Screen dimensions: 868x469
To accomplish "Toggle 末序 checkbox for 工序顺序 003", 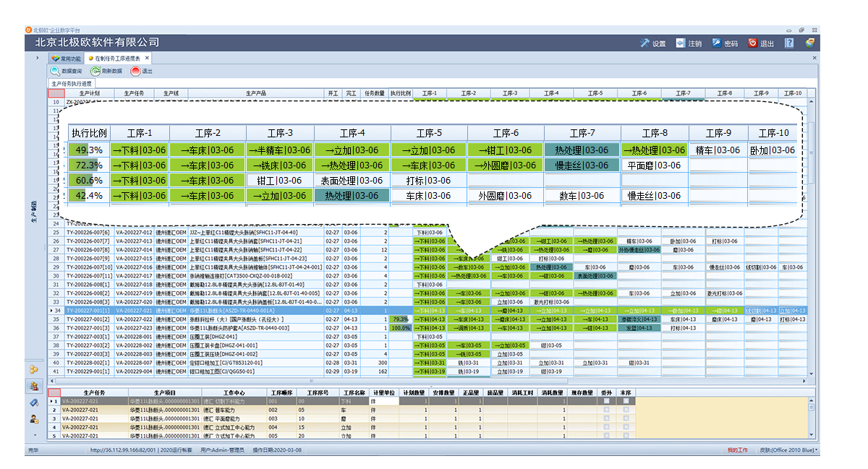I will (626, 418).
